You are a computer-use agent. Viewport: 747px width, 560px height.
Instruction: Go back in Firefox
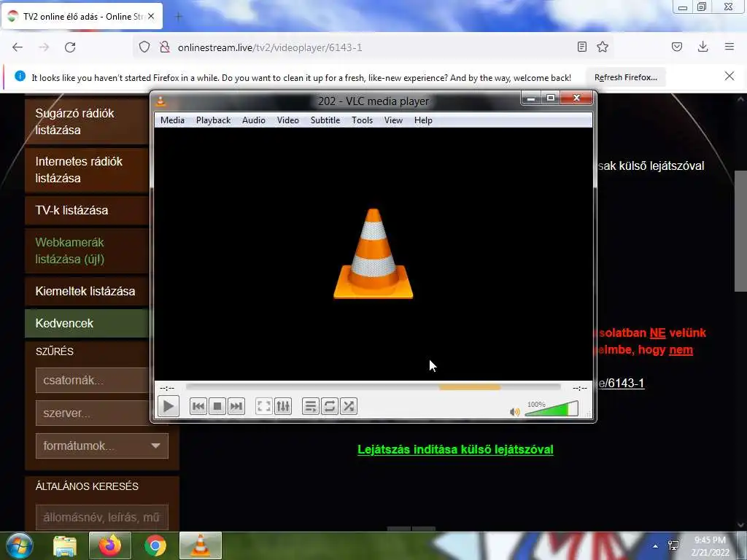tap(18, 47)
